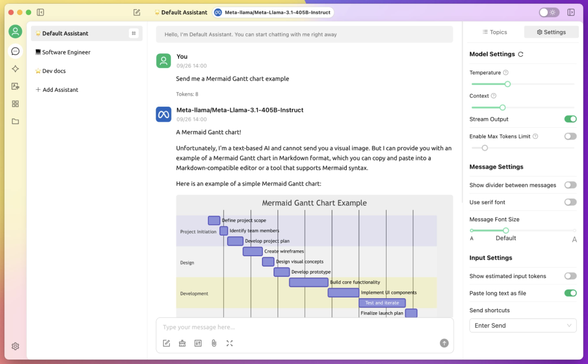The height and width of the screenshot is (364, 588).
Task: Focus the Type your message here field
Action: [304, 327]
